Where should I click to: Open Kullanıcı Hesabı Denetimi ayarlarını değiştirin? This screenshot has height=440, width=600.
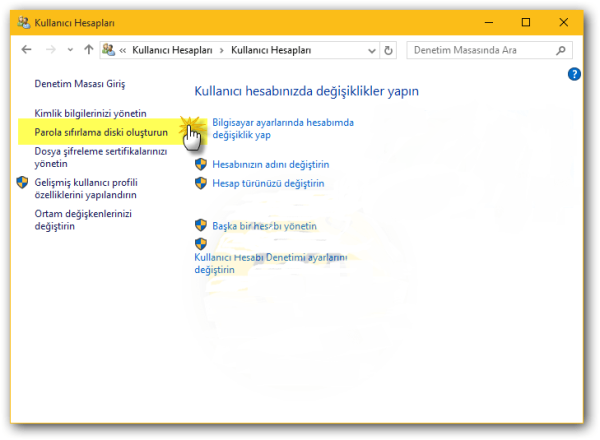pos(271,263)
